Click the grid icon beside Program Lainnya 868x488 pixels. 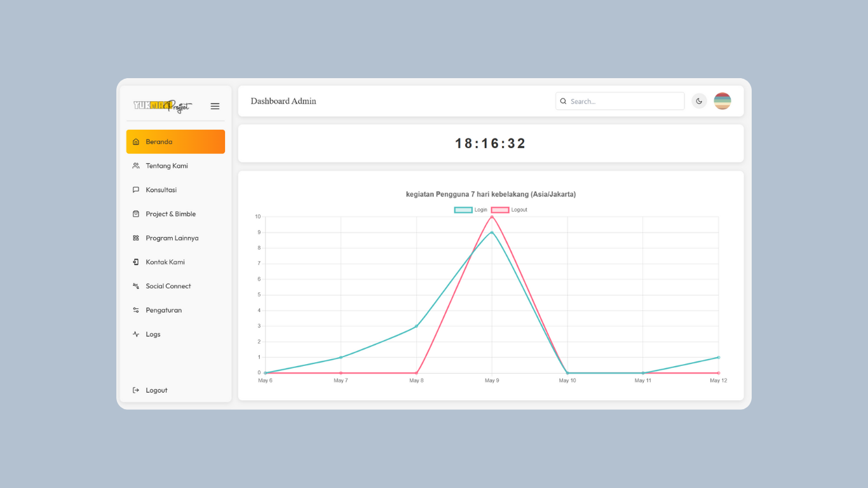click(136, 238)
